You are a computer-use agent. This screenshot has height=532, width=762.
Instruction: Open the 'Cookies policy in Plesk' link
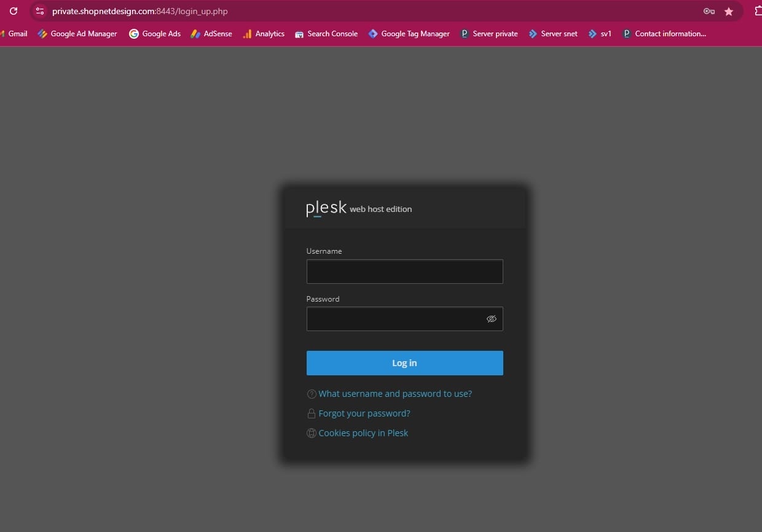[x=363, y=433]
